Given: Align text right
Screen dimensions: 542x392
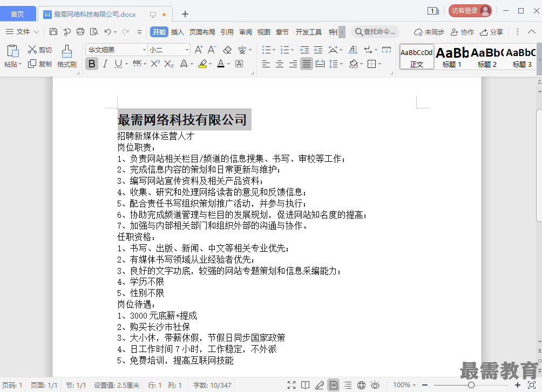Looking at the screenshot, I should 293,64.
